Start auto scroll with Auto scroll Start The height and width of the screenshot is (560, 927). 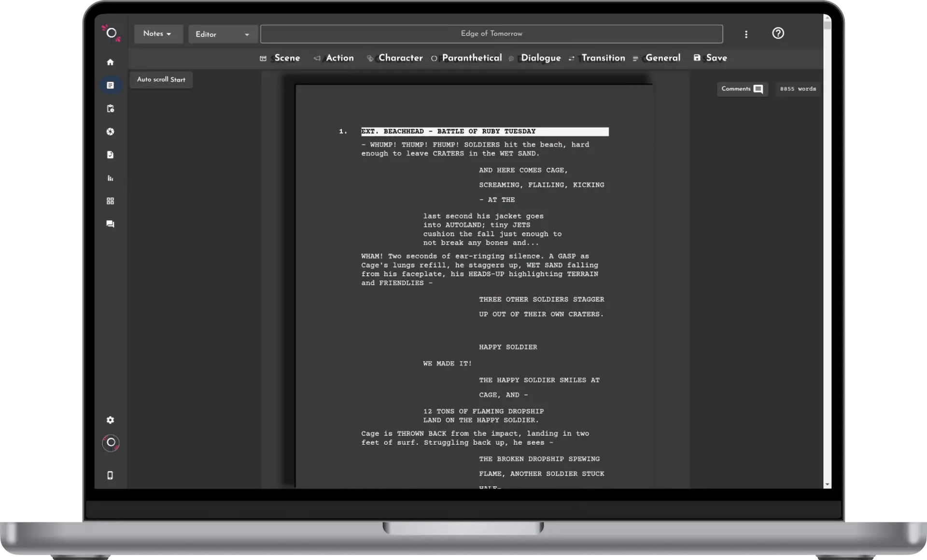[x=161, y=79]
